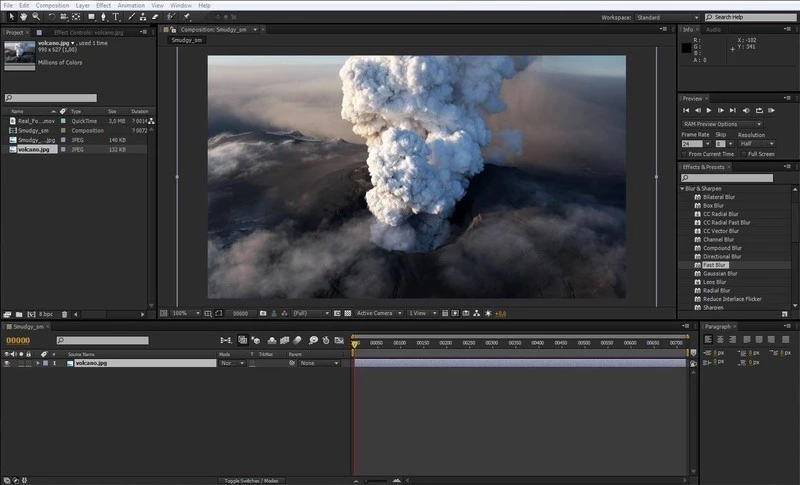Screen dimensions: 800x485
Task: Select the Gaussian Blur effect
Action: 720,273
